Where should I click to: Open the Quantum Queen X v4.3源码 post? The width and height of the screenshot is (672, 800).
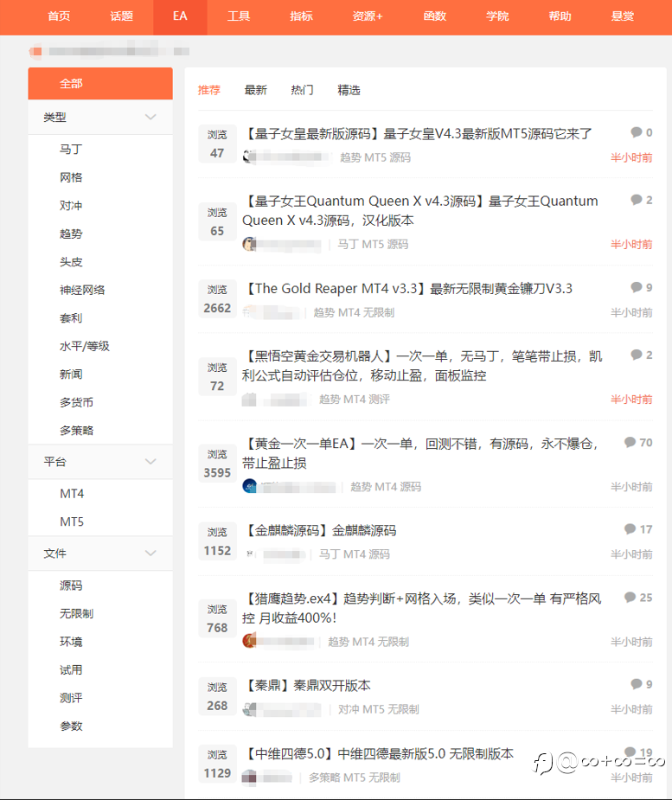pyautogui.click(x=420, y=211)
